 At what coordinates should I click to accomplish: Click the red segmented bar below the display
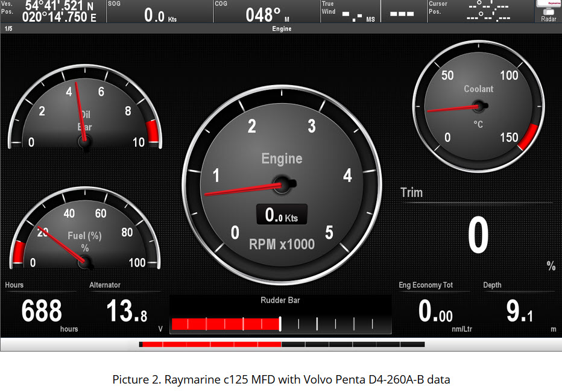point(282,344)
